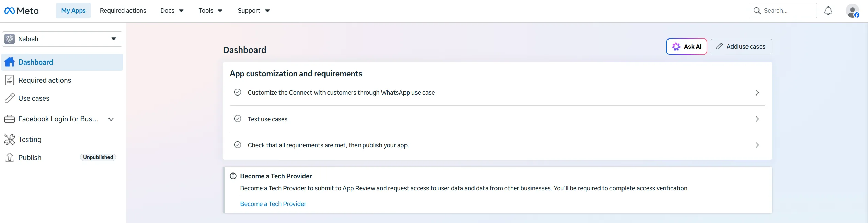
Task: Click the Required actions checklist icon
Action: tap(10, 80)
